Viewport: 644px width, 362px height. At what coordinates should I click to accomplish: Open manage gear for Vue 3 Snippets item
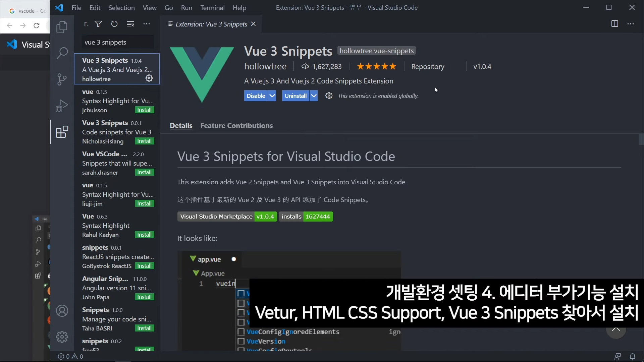(x=149, y=78)
